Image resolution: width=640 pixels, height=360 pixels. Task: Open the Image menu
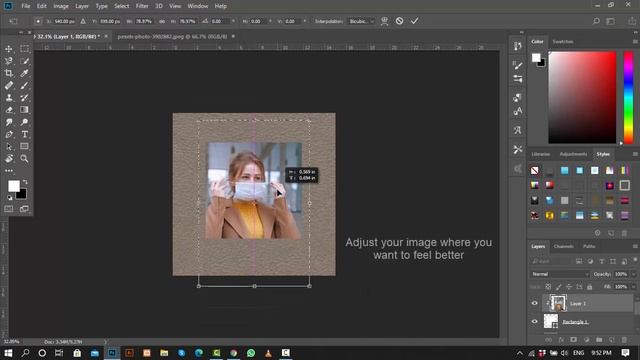coord(61,6)
